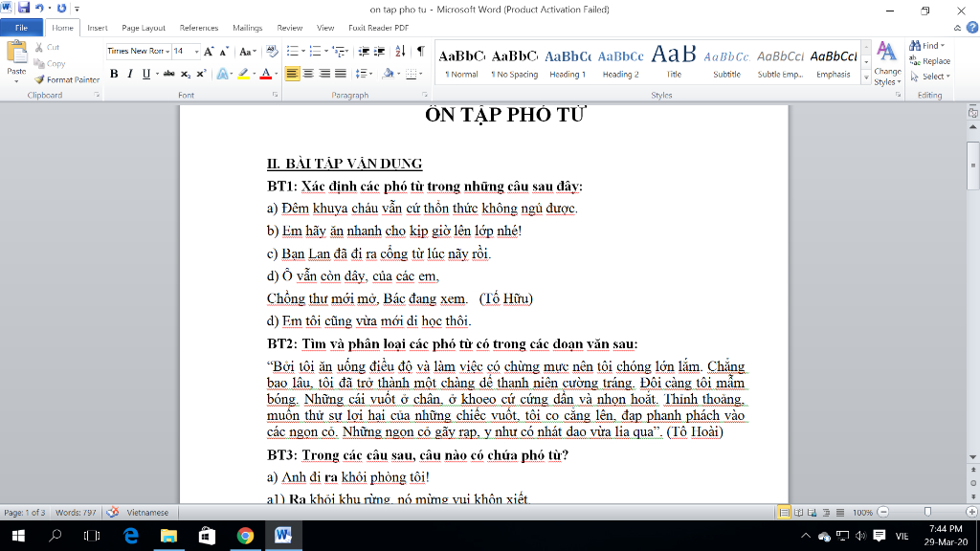Open the Numbering dropdown arrow
Image resolution: width=980 pixels, height=551 pixels.
pos(326,52)
